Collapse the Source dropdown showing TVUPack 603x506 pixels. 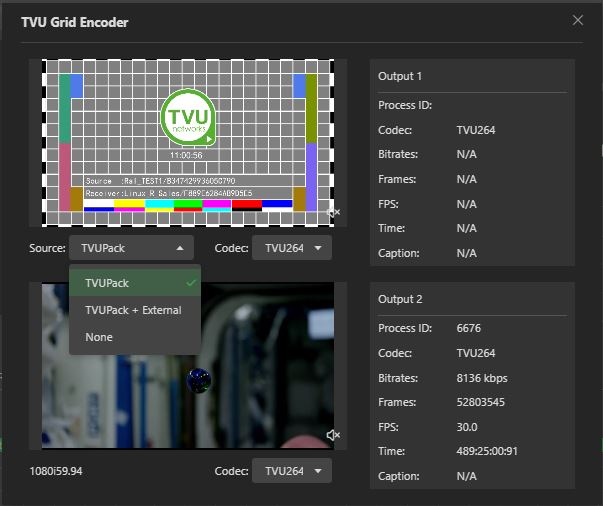131,248
